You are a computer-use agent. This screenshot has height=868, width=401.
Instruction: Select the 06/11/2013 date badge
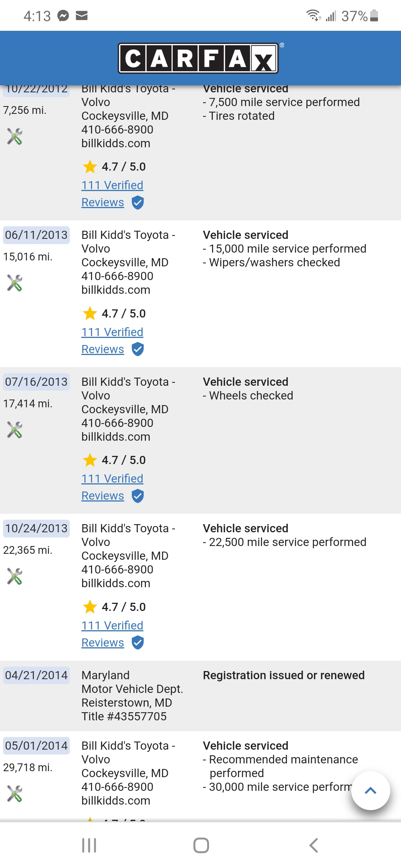pos(36,235)
